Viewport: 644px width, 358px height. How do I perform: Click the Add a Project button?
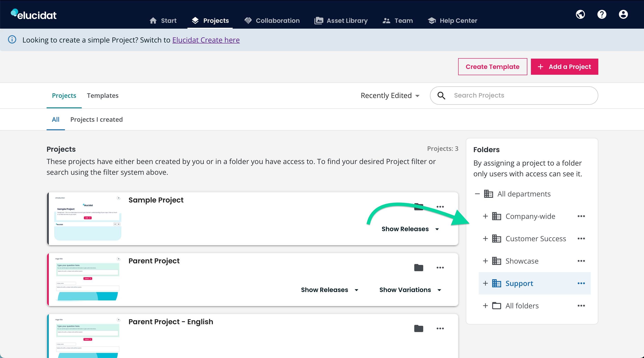click(565, 67)
